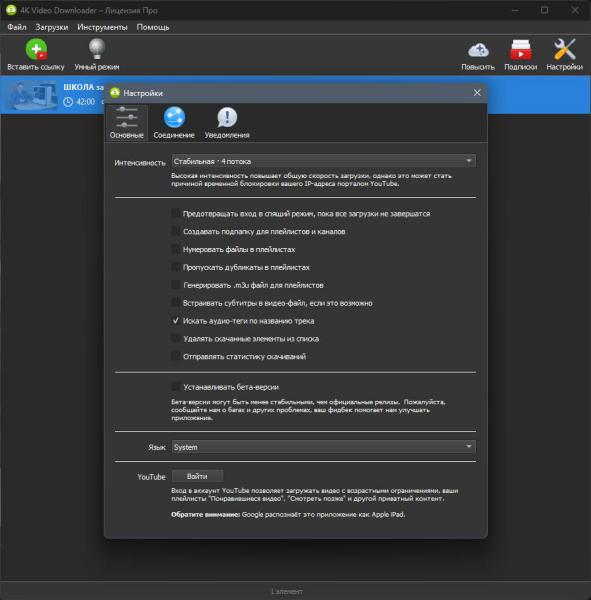The image size is (591, 600).
Task: Enable preventing sleep mode until downloads finish
Action: [x=175, y=213]
